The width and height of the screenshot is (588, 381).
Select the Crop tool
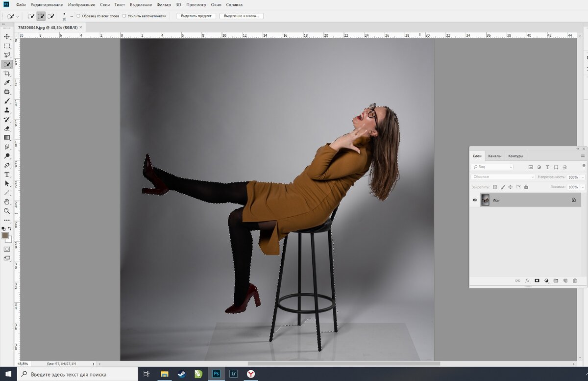(7, 74)
